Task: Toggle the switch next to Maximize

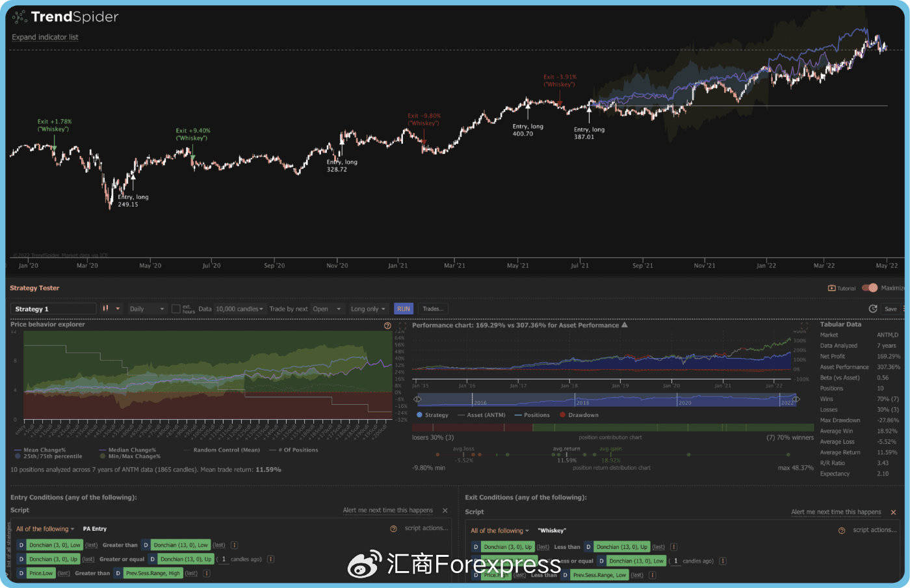Action: tap(870, 288)
